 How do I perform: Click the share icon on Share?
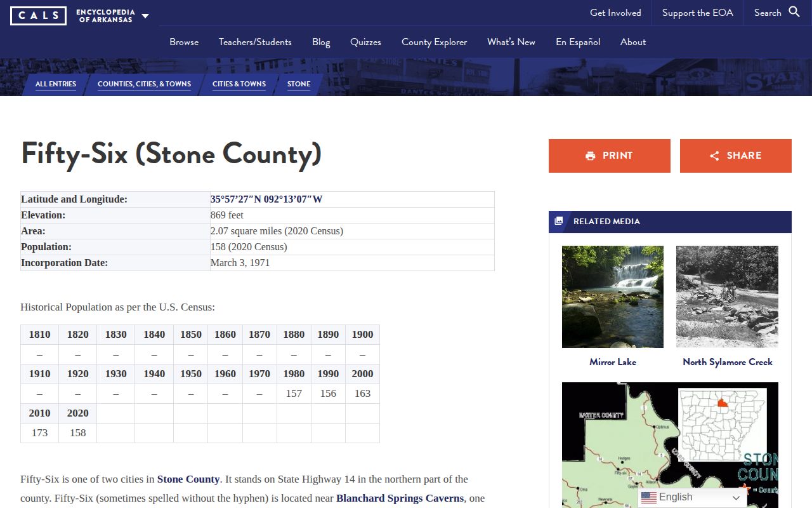pyautogui.click(x=714, y=156)
